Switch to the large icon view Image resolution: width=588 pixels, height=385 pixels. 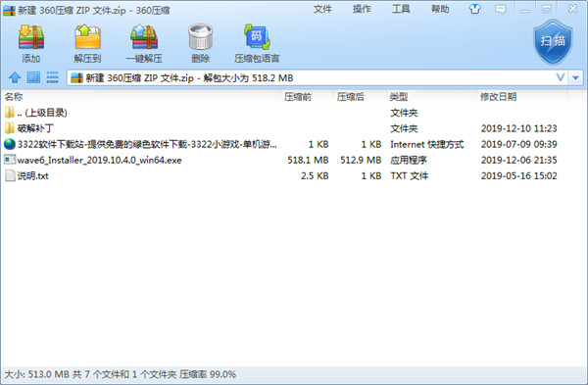33,77
